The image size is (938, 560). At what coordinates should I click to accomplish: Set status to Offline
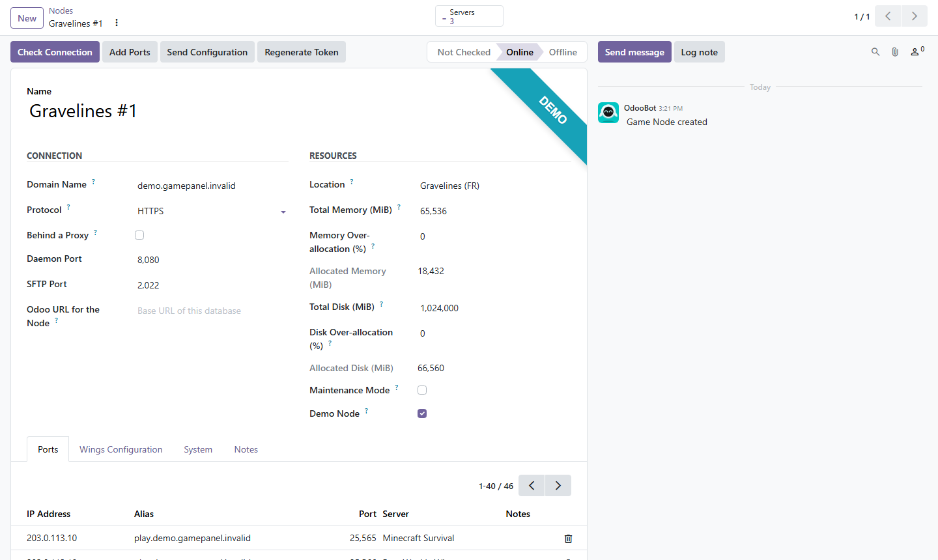[x=563, y=52]
